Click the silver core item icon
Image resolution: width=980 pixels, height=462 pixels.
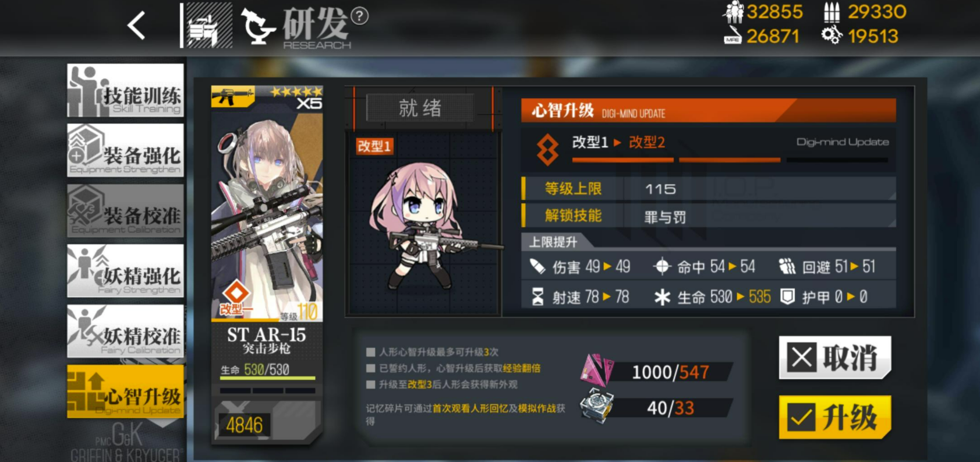[597, 406]
